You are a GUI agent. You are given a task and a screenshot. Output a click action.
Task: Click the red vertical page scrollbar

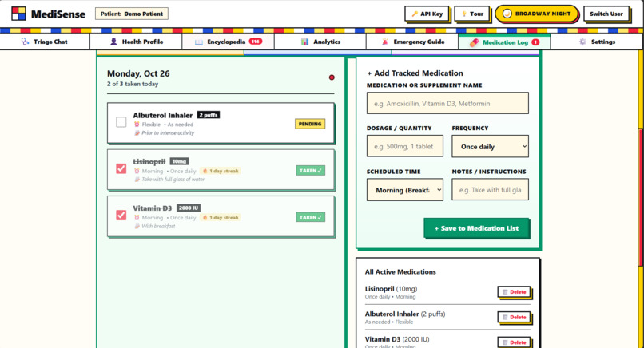point(640,198)
